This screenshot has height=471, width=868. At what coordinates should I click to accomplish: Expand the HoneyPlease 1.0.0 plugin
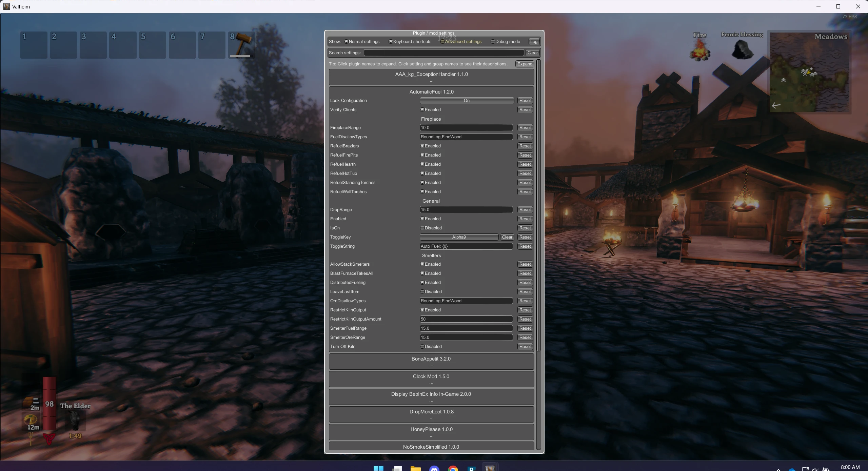point(431,432)
